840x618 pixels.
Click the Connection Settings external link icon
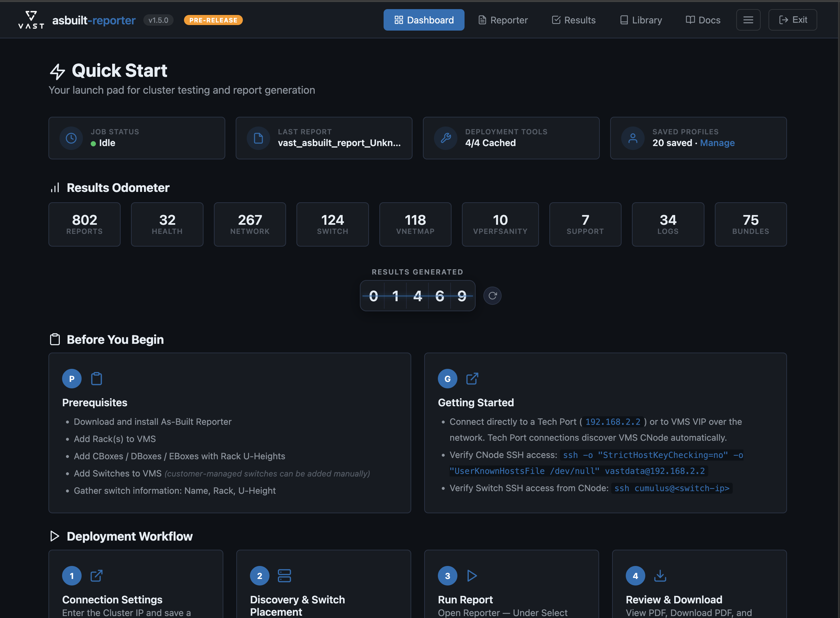pyautogui.click(x=97, y=576)
